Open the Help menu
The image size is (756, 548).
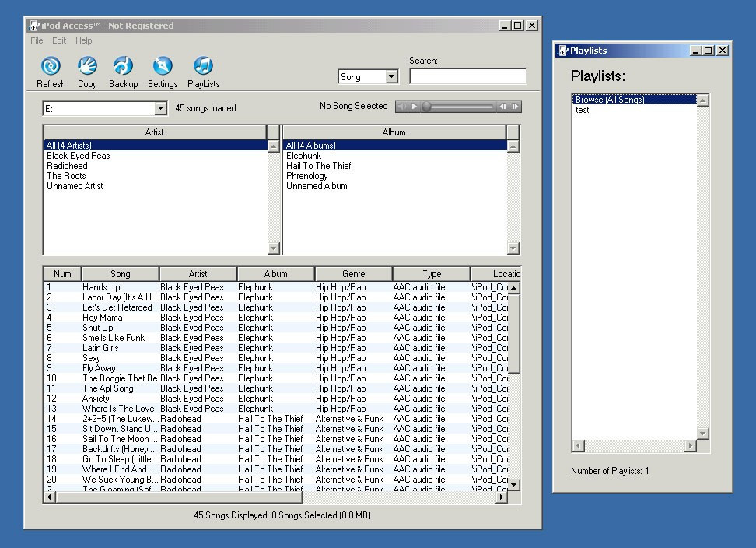[83, 40]
